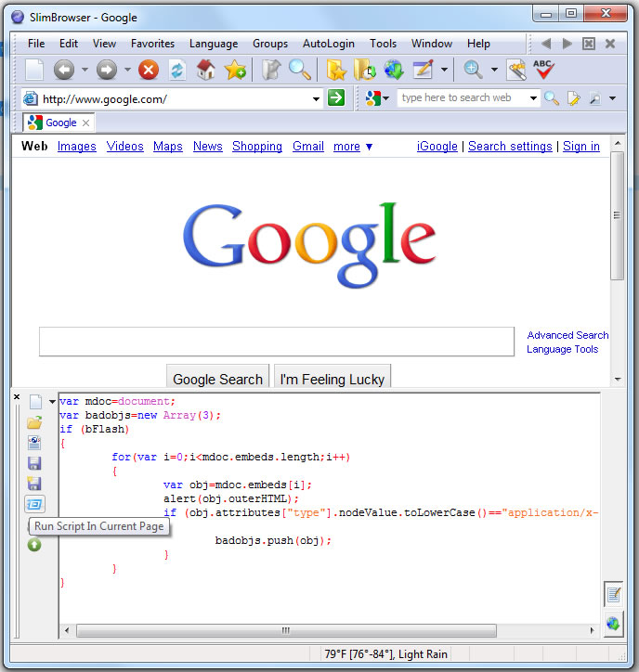The width and height of the screenshot is (639, 672).
Task: Click the green up arrow script icon
Action: 34,545
